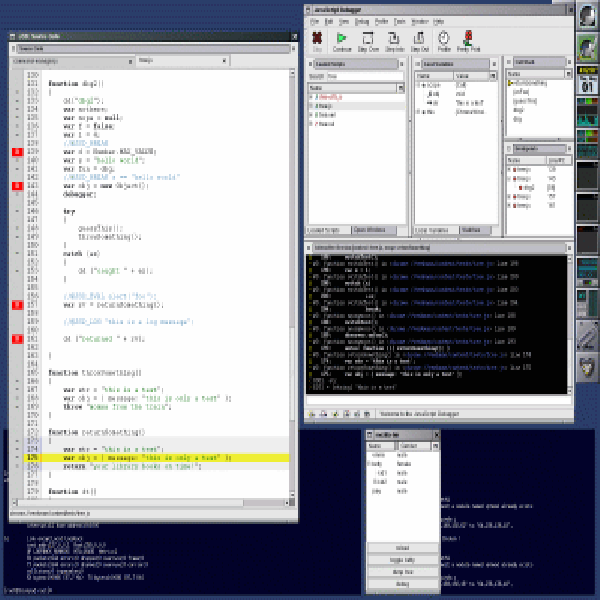The width and height of the screenshot is (600, 600).
Task: Click the Pretty Print toolbar icon
Action: tap(468, 38)
